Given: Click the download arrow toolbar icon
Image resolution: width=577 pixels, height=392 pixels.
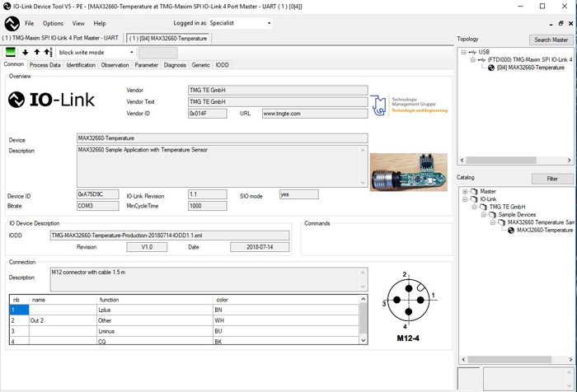Looking at the screenshot, I should point(25,52).
